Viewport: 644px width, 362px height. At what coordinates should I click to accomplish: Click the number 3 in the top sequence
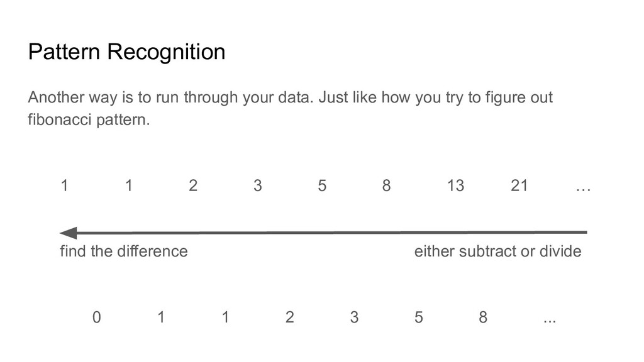click(x=257, y=185)
